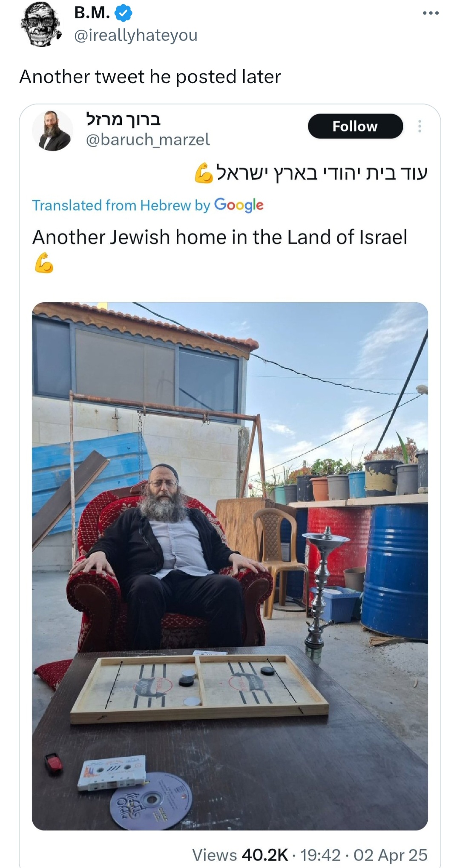Click 'Translated from Hebrew by' label
Screen dimensions: 460x868
tap(121, 205)
